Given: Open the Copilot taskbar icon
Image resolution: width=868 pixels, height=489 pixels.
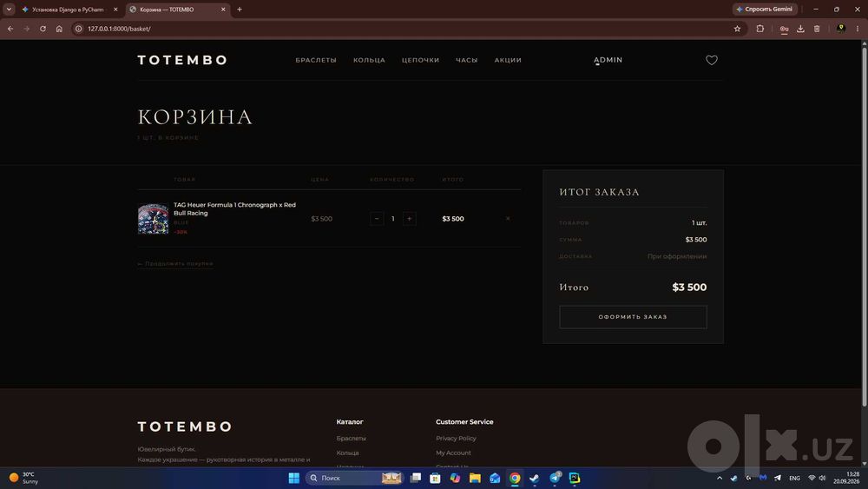Looking at the screenshot, I should [x=455, y=478].
